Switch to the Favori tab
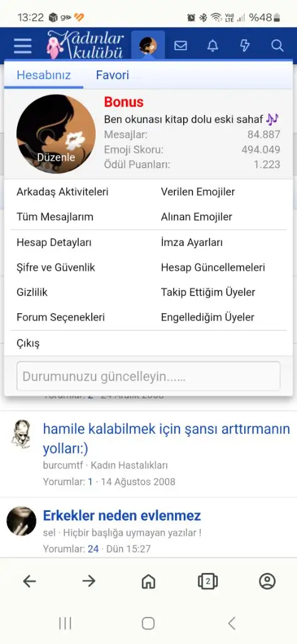This screenshot has width=297, height=644. [x=113, y=75]
